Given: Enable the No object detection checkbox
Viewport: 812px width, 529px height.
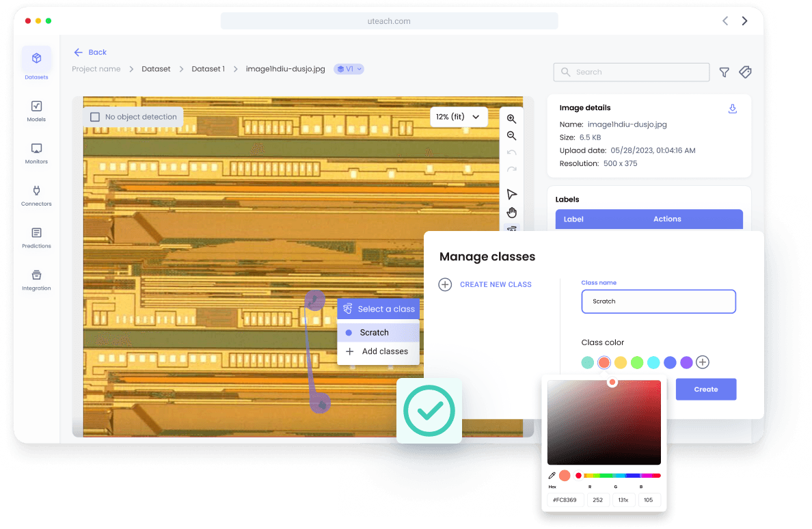Looking at the screenshot, I should 96,117.
